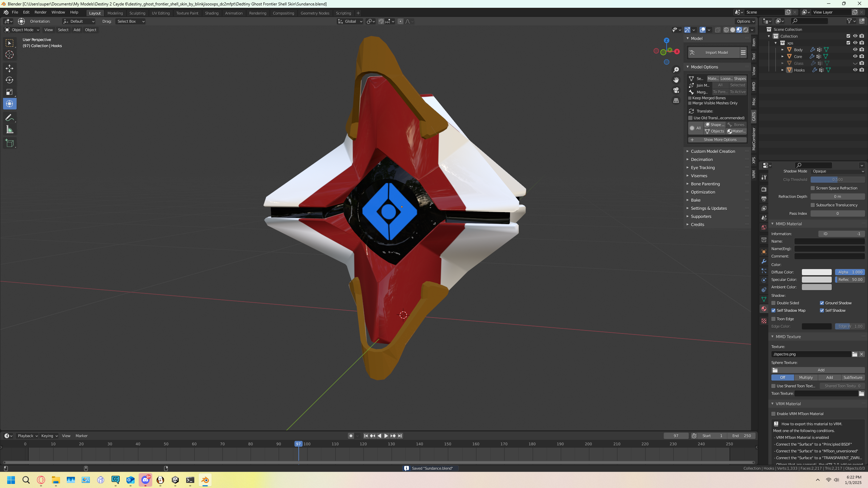Click Show More Options button
Screen dimensions: 868x488
(x=717, y=140)
